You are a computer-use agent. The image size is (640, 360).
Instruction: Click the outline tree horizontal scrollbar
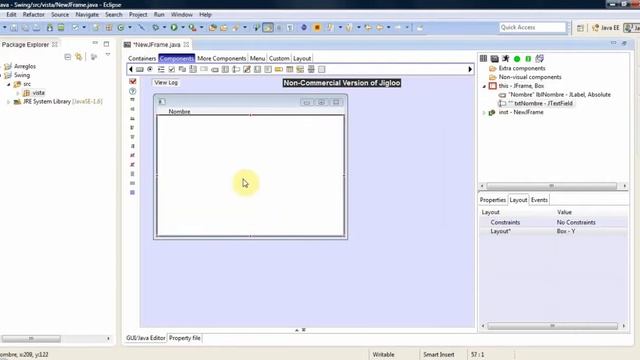click(x=551, y=186)
